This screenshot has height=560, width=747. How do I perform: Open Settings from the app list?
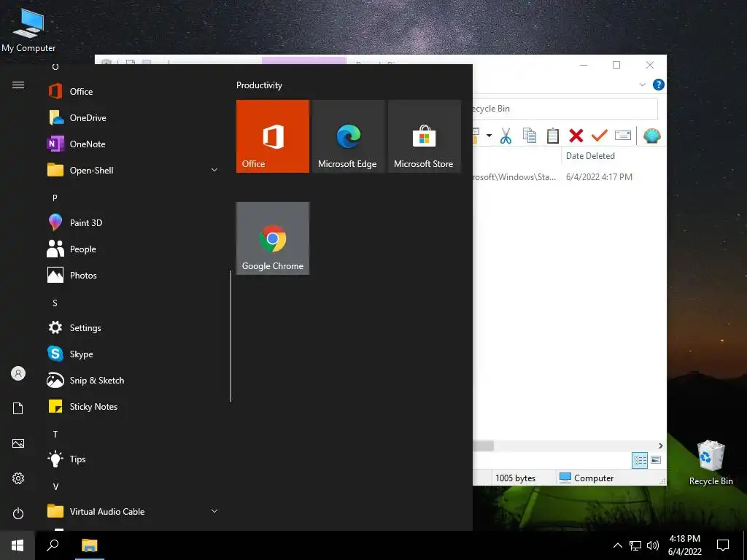pos(133,327)
